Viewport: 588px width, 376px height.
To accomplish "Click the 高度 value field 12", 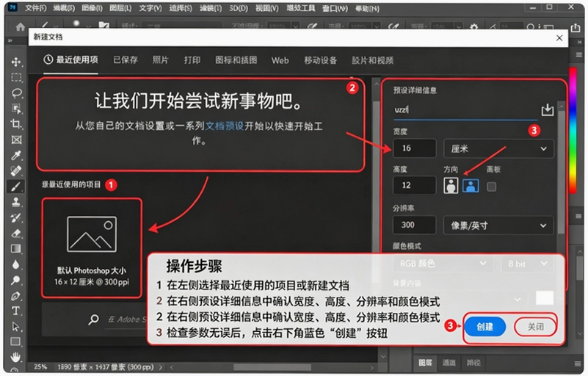I will [414, 185].
